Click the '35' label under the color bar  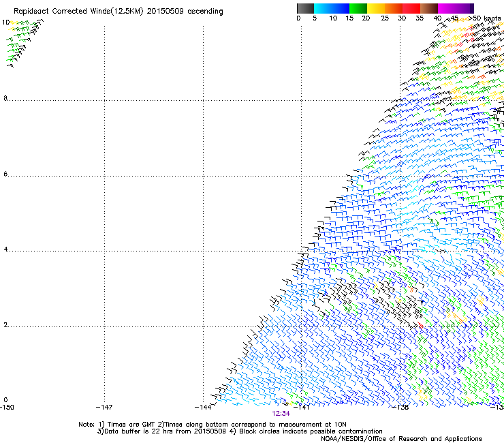[420, 18]
